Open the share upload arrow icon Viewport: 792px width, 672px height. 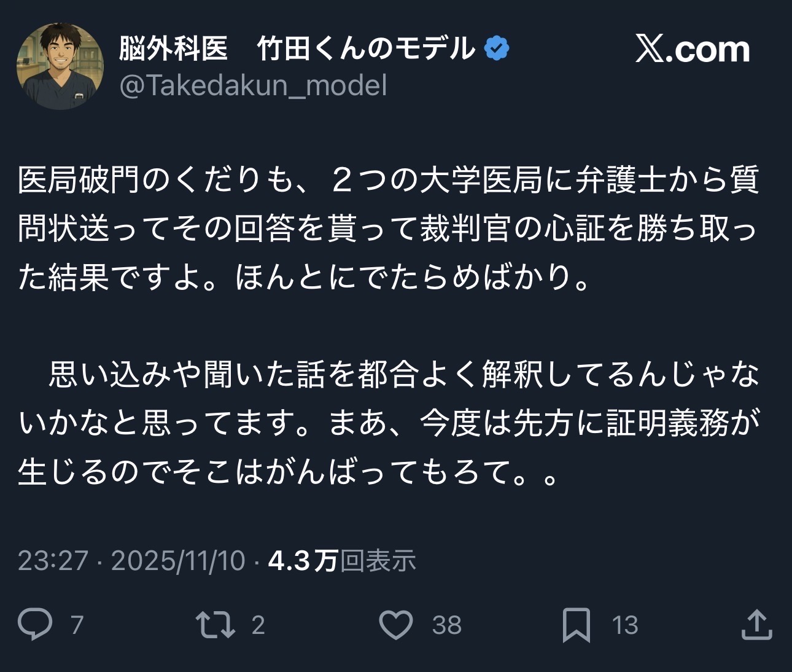point(756,624)
